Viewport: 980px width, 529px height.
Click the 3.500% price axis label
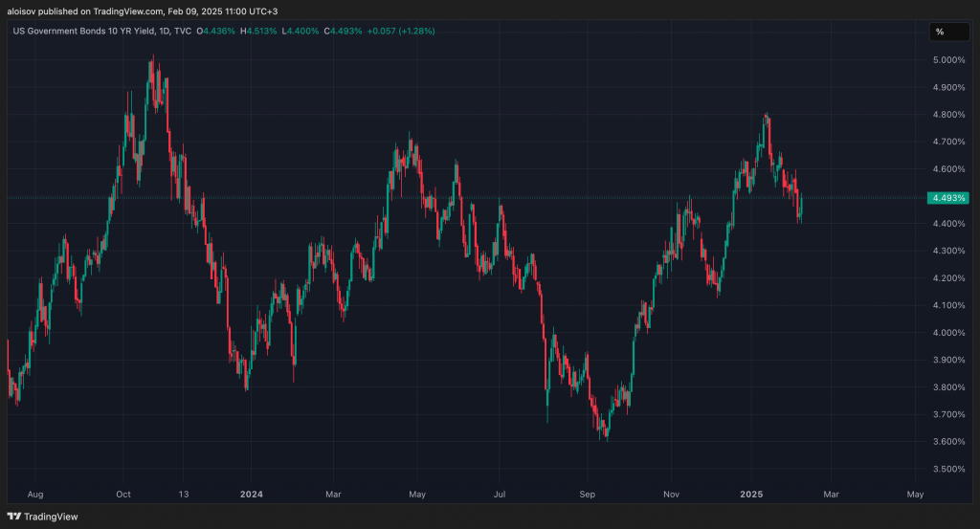click(x=947, y=470)
